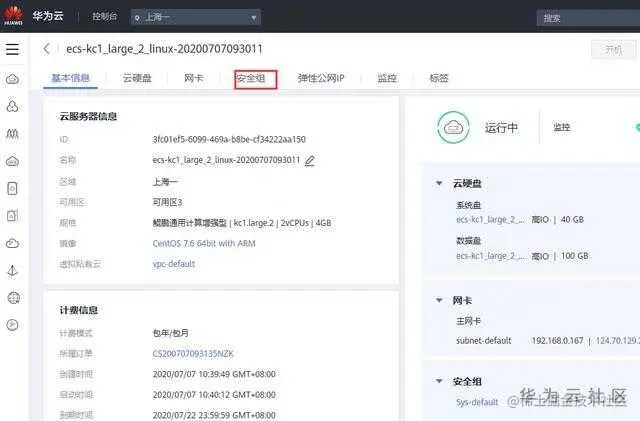Switch to the 网卡 tab
The width and height of the screenshot is (640, 421).
click(x=193, y=78)
